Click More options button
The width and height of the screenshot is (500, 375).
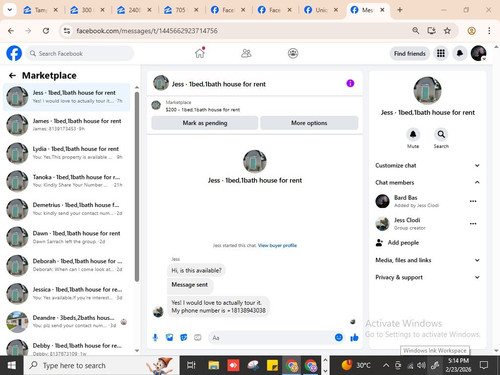click(309, 123)
